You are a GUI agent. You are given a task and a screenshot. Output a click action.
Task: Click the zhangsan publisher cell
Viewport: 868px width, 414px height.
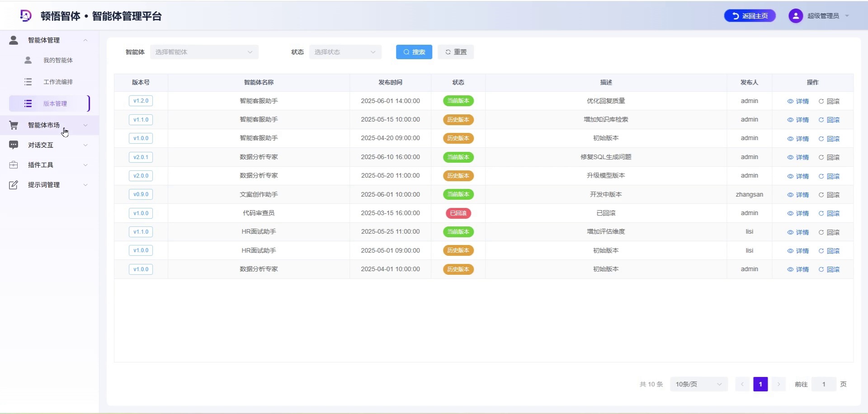click(749, 194)
